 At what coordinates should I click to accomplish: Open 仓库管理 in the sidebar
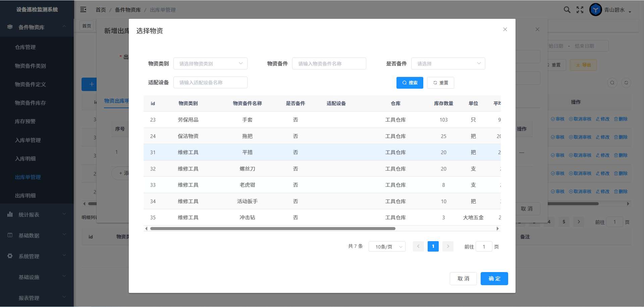[x=25, y=47]
